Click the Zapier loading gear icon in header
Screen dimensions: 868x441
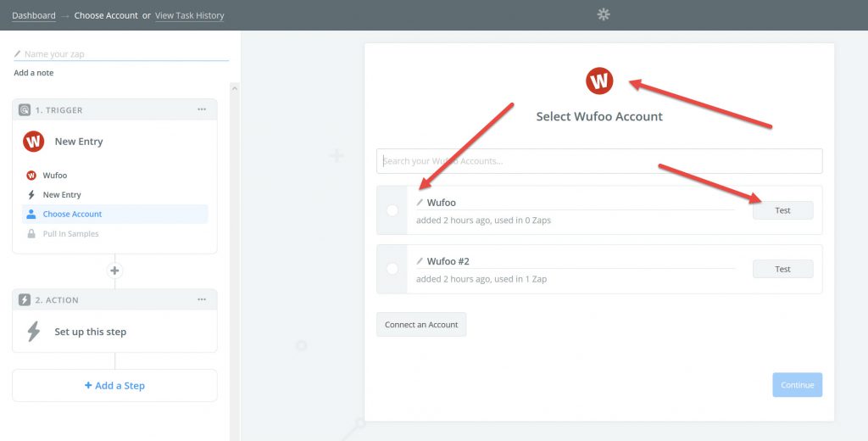pyautogui.click(x=604, y=14)
